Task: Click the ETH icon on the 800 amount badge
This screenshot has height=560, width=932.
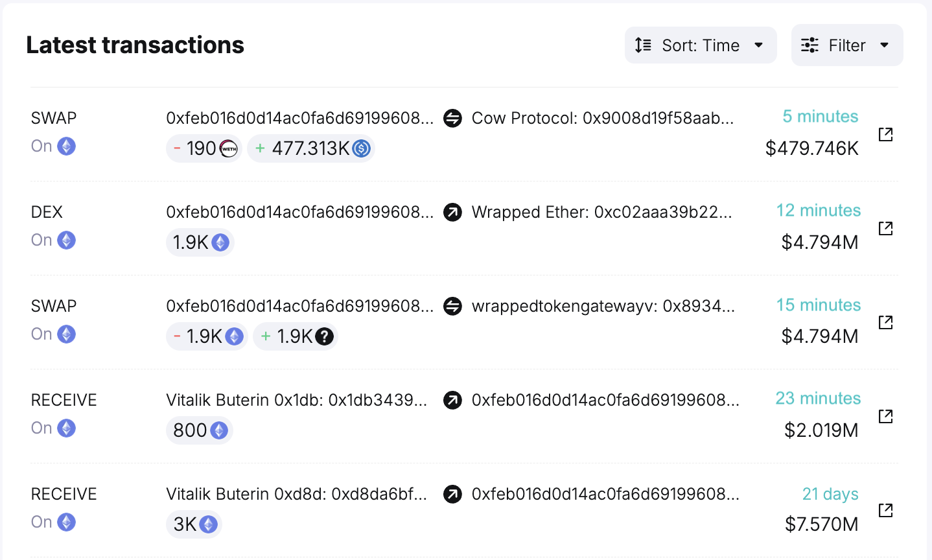Action: coord(218,430)
